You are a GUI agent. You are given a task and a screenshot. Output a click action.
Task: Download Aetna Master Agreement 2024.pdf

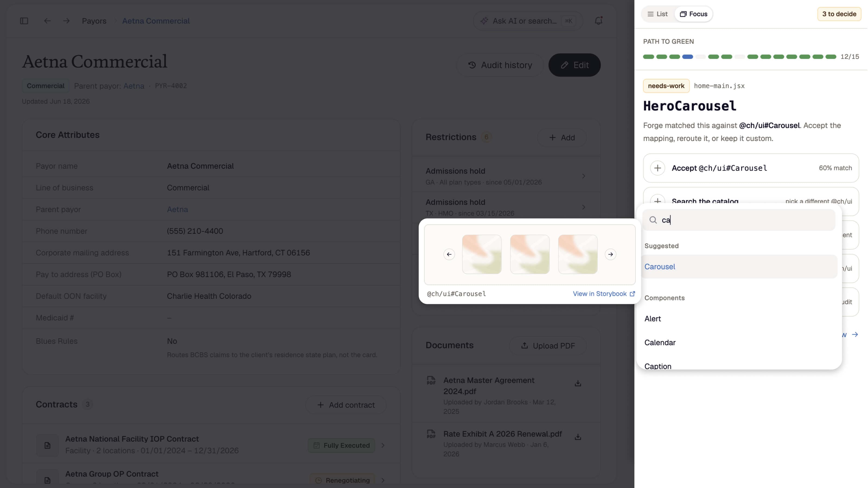point(578,383)
